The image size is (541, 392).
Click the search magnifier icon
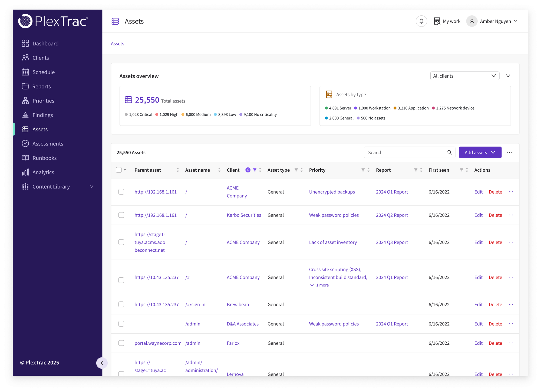450,152
